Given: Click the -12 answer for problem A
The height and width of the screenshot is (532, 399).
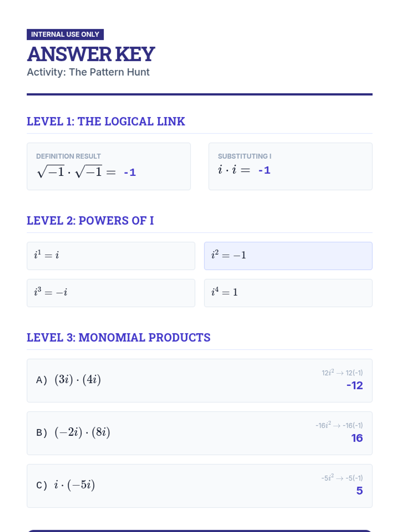Looking at the screenshot, I should tap(354, 385).
